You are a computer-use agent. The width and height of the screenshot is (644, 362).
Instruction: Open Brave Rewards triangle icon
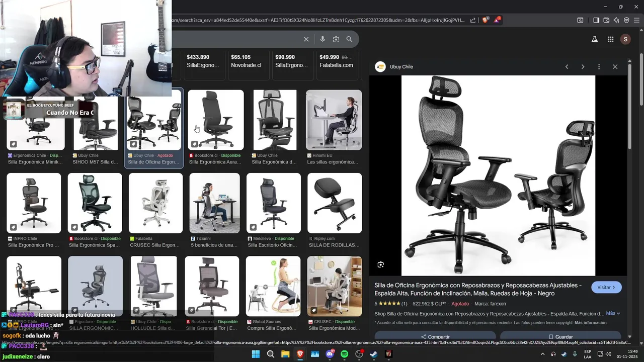click(497, 20)
